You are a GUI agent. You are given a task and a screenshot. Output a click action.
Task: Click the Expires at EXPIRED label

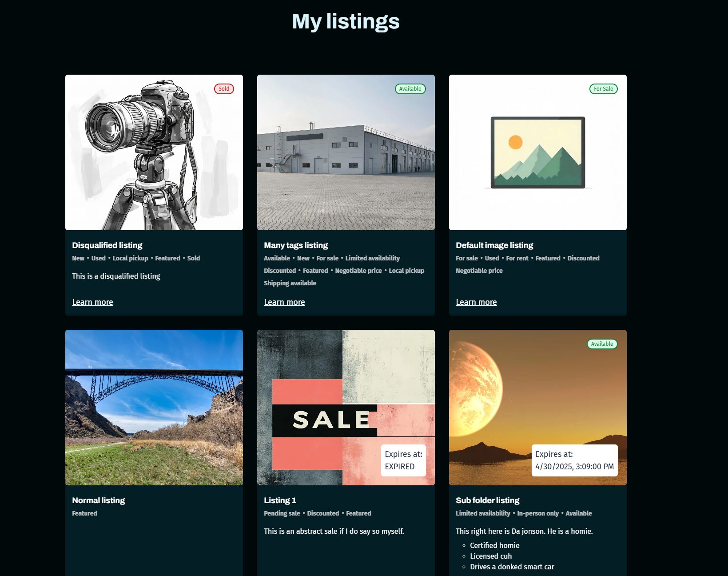(x=403, y=460)
